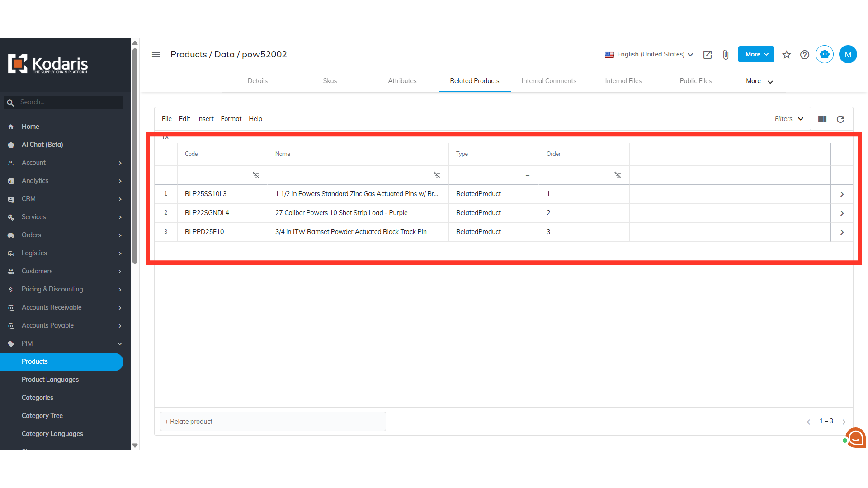Toggle the Order column filter icon
Screen dimensions: 868x488
click(x=618, y=175)
